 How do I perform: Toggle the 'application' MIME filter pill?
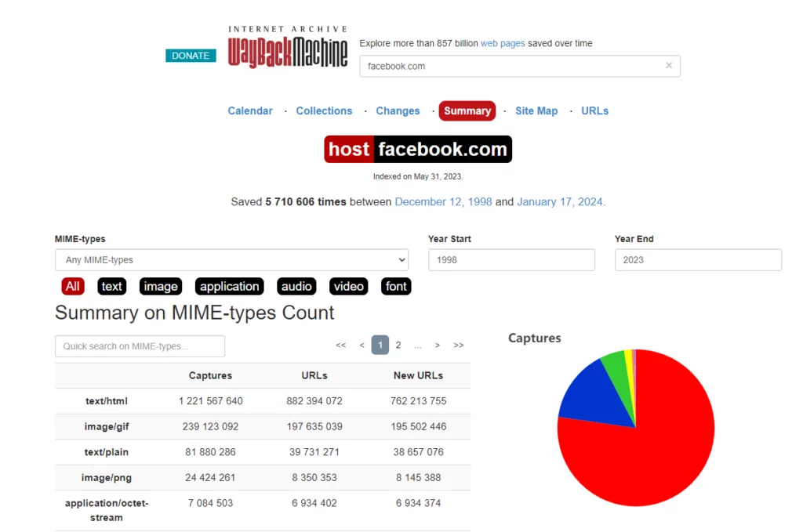(229, 287)
